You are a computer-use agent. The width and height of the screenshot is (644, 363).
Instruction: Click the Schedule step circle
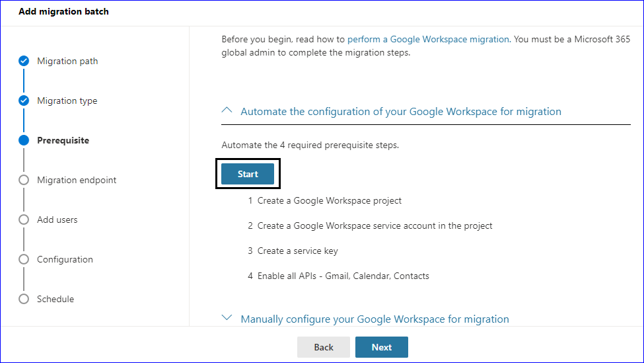pyautogui.click(x=24, y=299)
